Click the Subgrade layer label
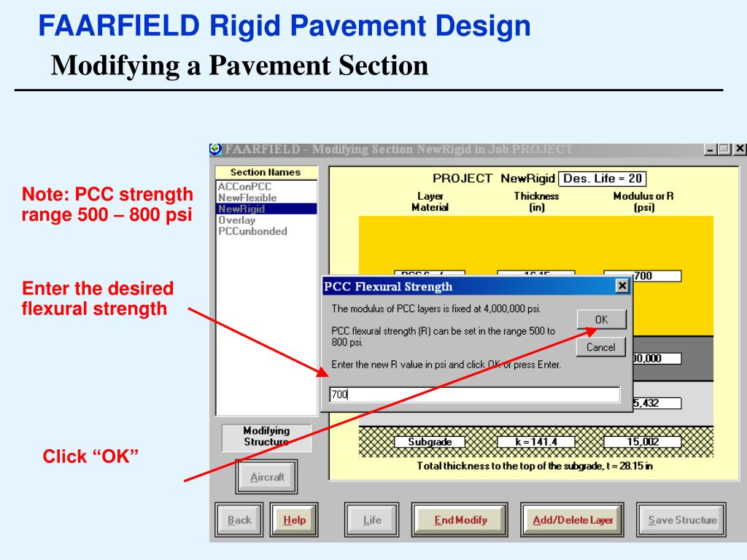 click(x=430, y=442)
